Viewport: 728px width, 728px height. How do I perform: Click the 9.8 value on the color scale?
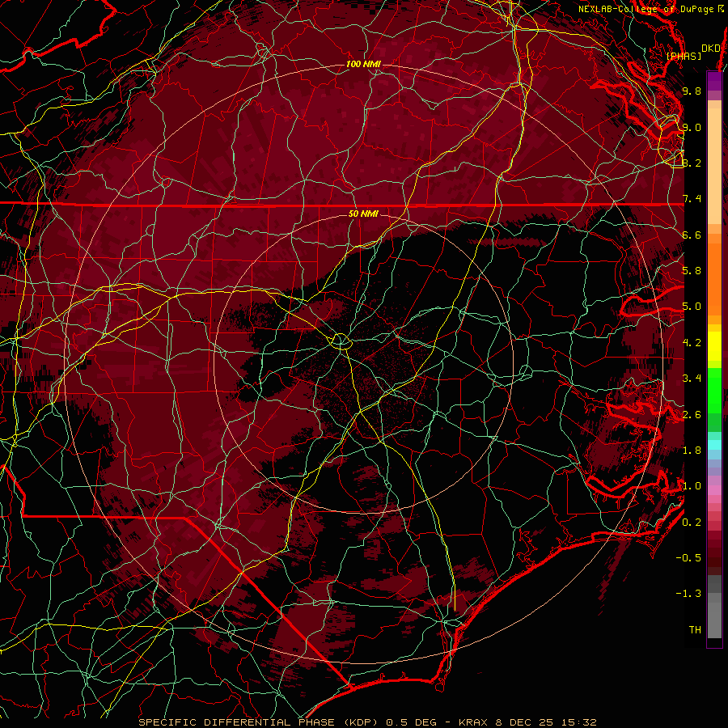[692, 91]
